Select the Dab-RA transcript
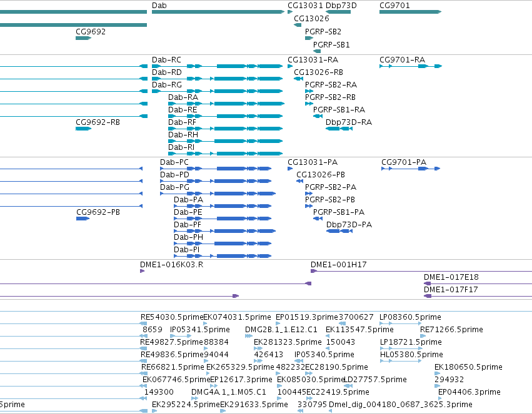The height and width of the screenshot is (414, 532). coord(226,104)
